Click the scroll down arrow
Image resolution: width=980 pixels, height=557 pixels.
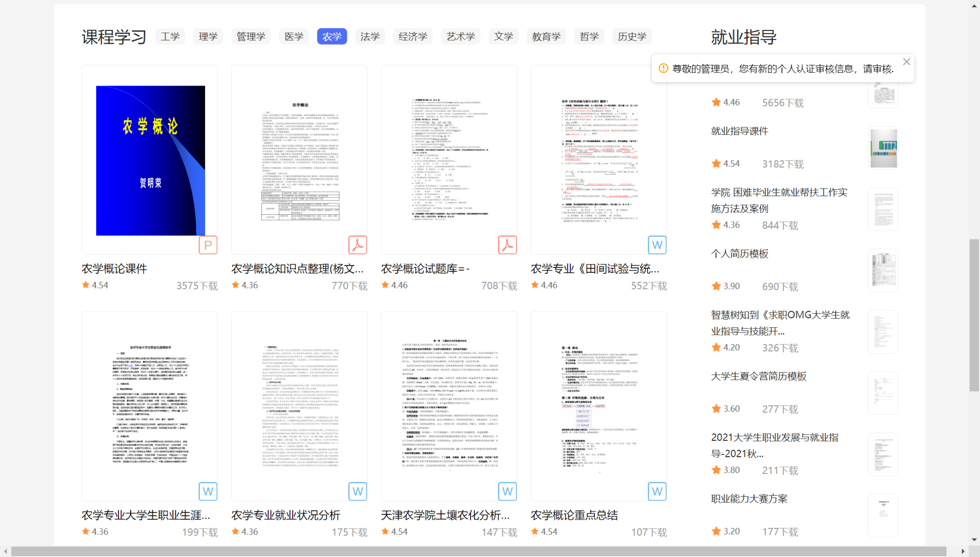tap(974, 540)
